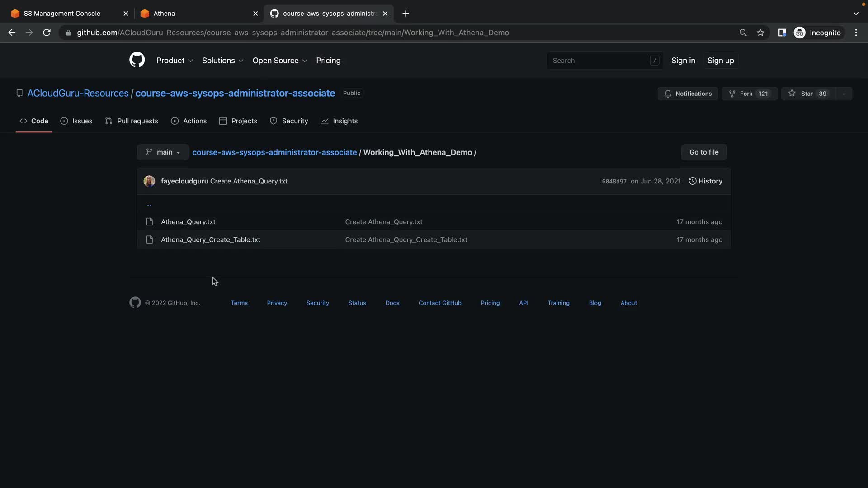Click the address bar zoom magnifier icon

tap(743, 33)
